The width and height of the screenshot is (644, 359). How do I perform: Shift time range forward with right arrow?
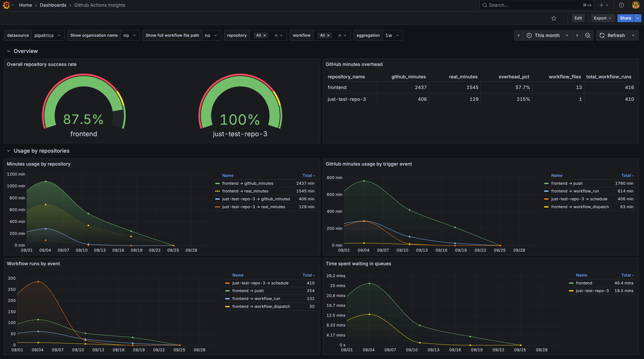pos(577,35)
